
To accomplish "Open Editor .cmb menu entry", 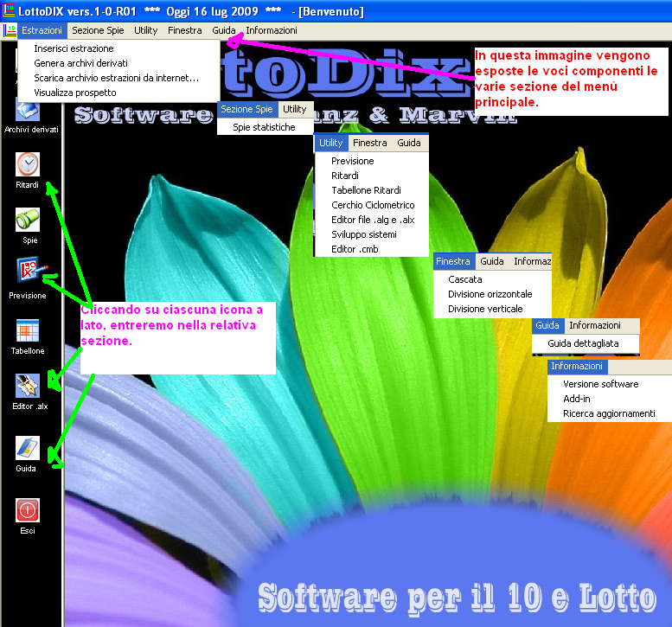I will 372,249.
